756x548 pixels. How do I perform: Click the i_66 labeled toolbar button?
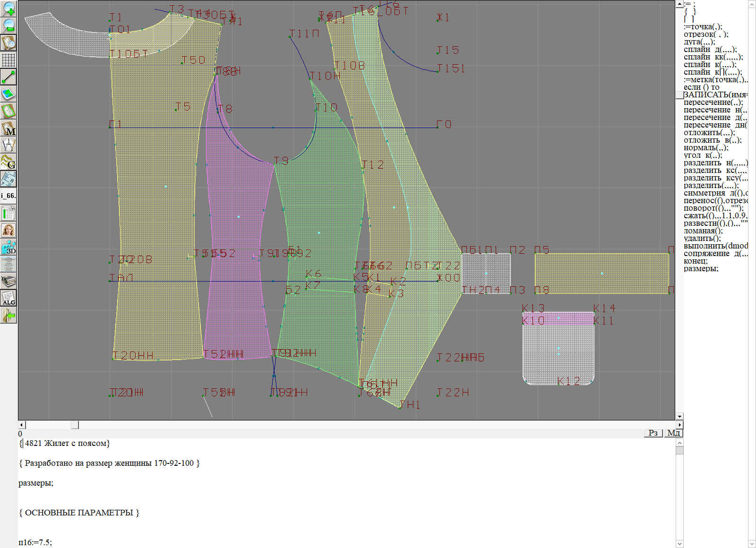click(x=9, y=196)
